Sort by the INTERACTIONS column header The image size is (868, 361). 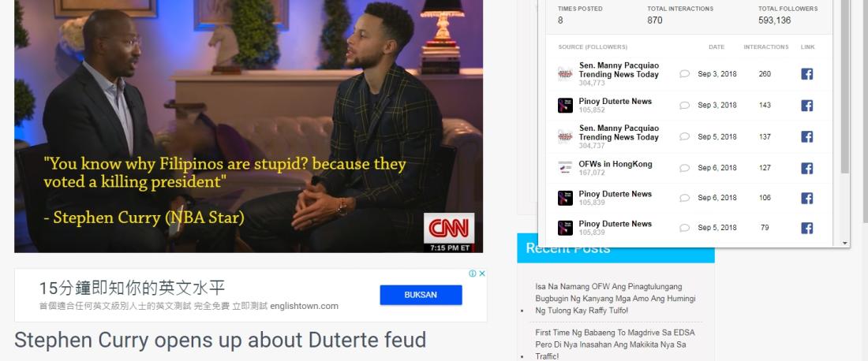pos(765,47)
